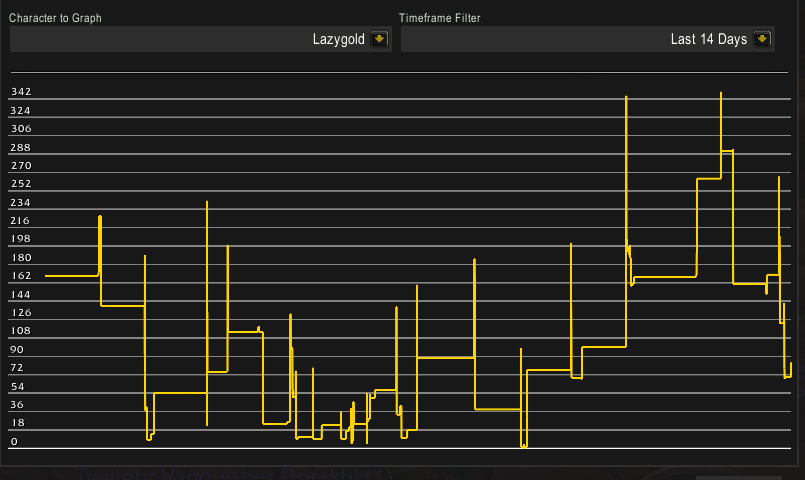Open the Character to Graph dropdown arrow
This screenshot has height=480, width=805.
(379, 39)
